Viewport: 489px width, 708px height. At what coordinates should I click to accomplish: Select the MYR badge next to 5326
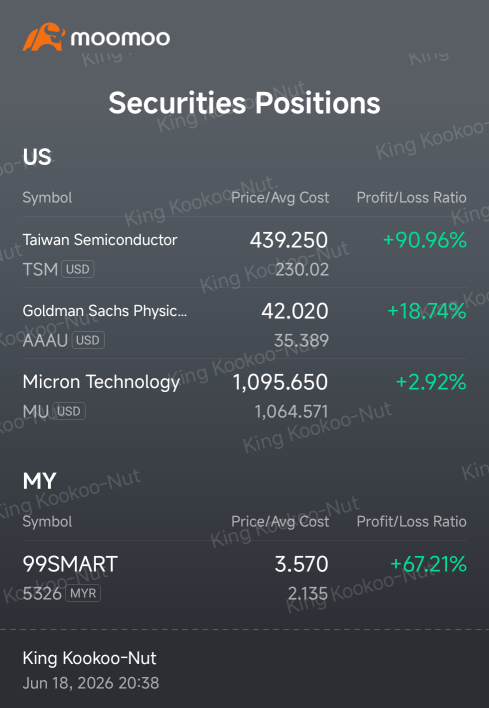[x=83, y=593]
